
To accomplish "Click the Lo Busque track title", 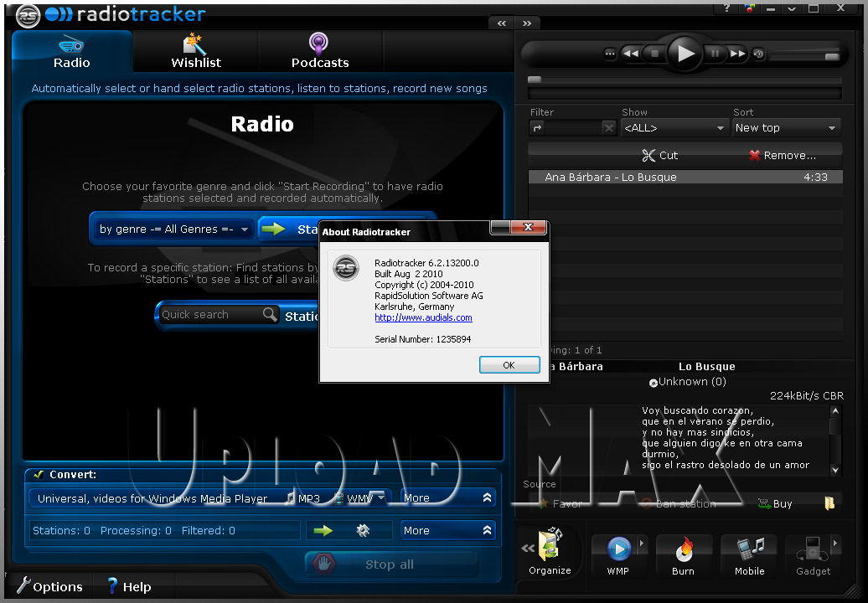I will (x=707, y=366).
